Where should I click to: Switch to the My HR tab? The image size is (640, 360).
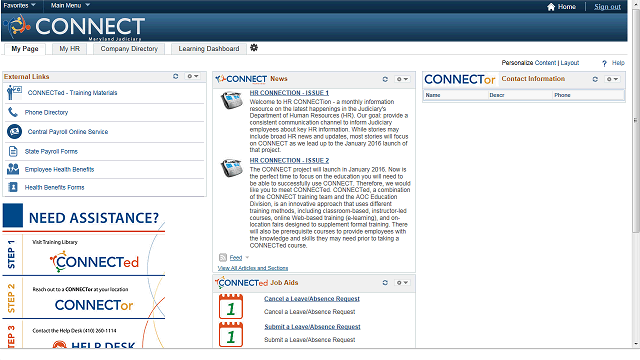pyautogui.click(x=69, y=49)
